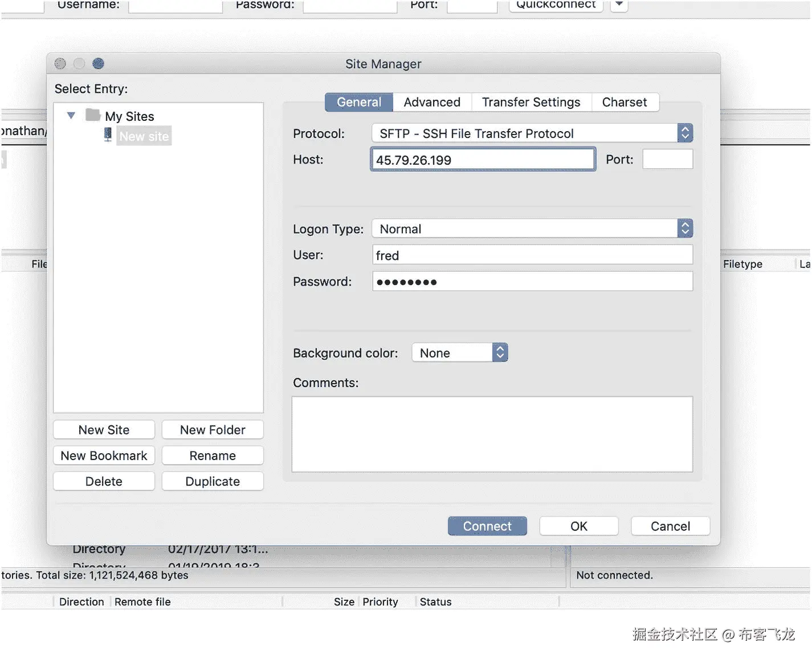Close the Site Manager window
This screenshot has height=659, width=812.
point(60,64)
